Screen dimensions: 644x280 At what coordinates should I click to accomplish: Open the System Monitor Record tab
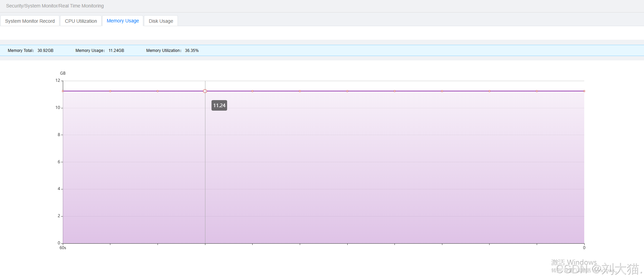[30, 21]
